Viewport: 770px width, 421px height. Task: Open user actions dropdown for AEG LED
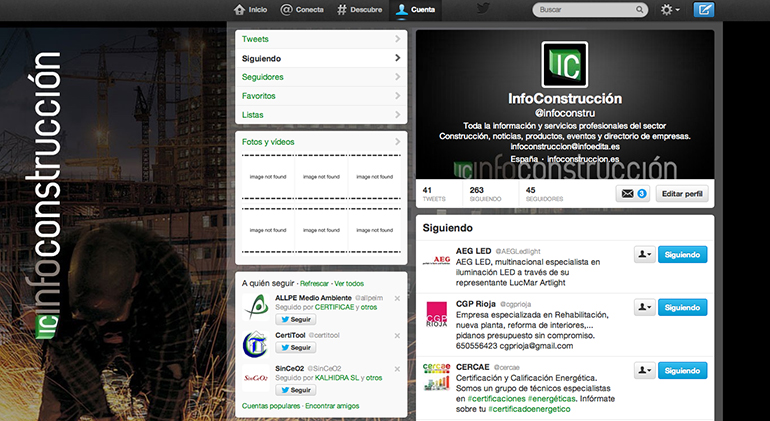(645, 255)
